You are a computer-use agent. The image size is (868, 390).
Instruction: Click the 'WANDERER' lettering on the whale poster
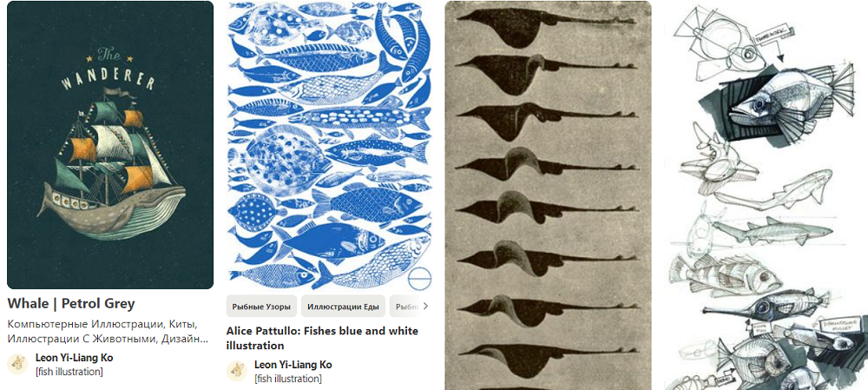(108, 80)
